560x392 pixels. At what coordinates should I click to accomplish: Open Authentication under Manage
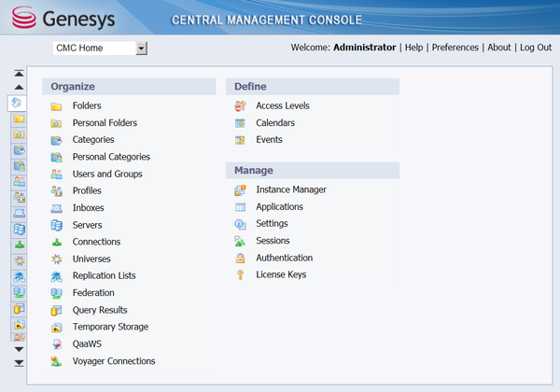coord(285,258)
